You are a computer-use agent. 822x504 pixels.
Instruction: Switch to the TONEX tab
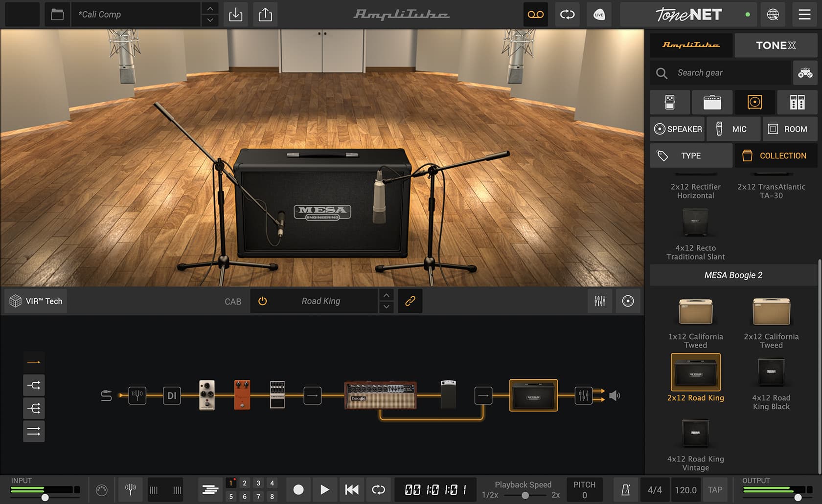pyautogui.click(x=776, y=45)
